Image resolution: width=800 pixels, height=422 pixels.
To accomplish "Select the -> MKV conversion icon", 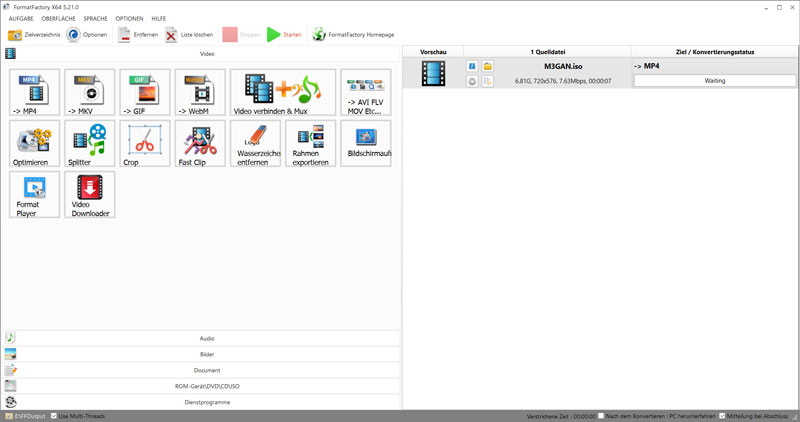I will (x=89, y=92).
